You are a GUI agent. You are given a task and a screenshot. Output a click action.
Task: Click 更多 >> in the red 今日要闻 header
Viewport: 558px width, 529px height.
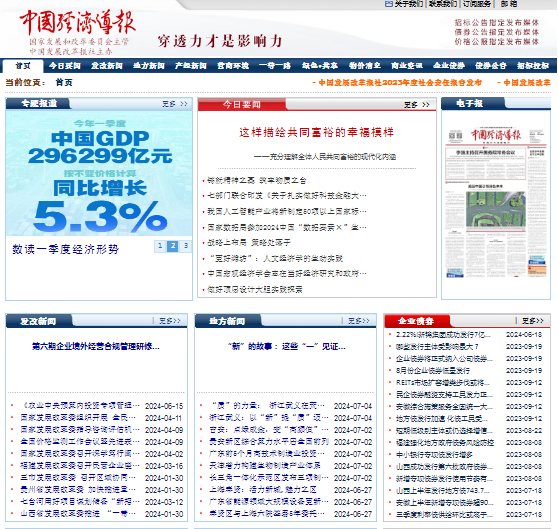click(x=417, y=105)
